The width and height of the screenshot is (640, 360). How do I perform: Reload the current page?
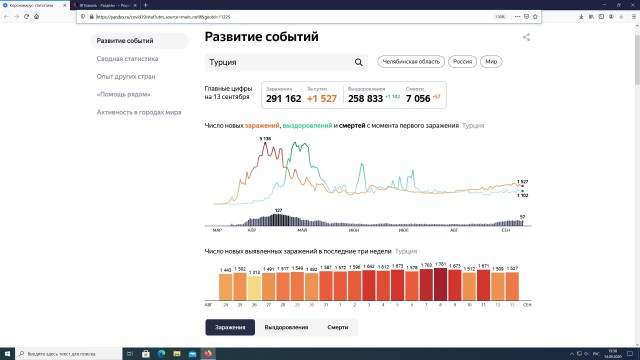click(27, 17)
